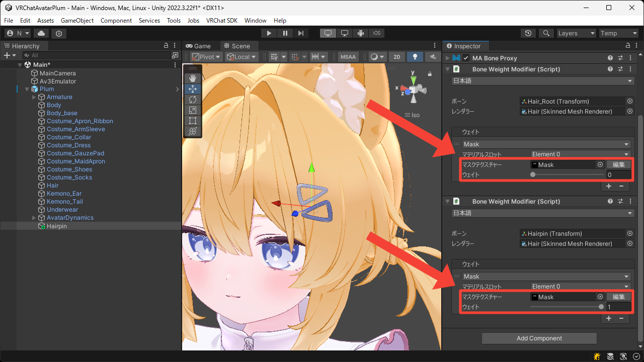The width and height of the screenshot is (644, 362).
Task: Toggle the MA Bone Proxy component checkbox
Action: pyautogui.click(x=466, y=58)
